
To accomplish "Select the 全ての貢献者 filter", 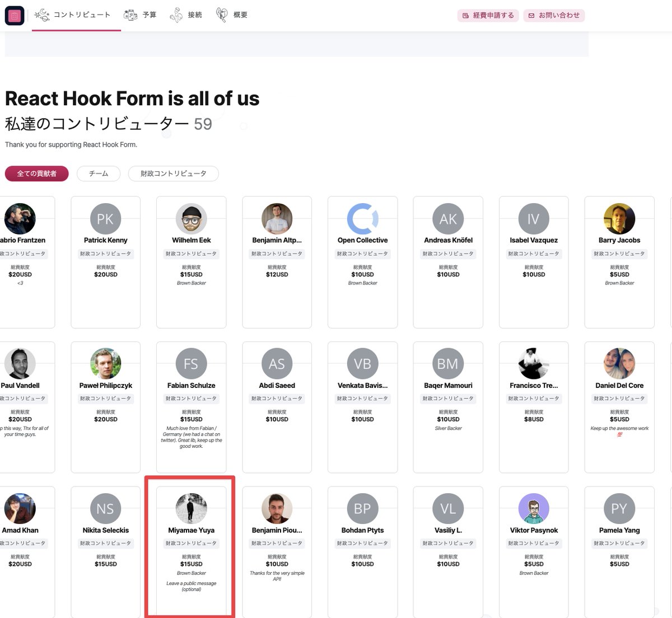I will [x=36, y=174].
